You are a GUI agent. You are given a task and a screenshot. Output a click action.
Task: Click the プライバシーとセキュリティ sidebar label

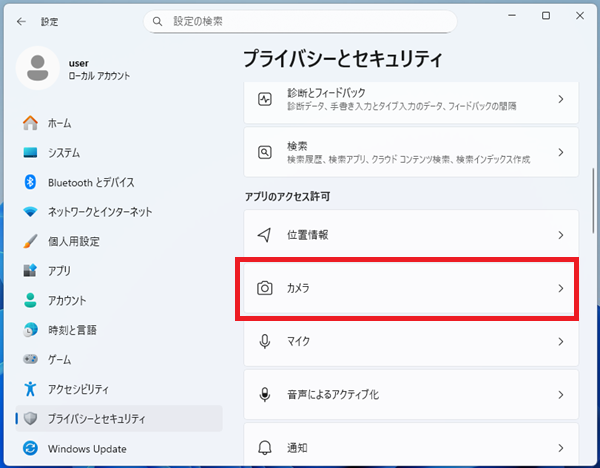(96, 419)
